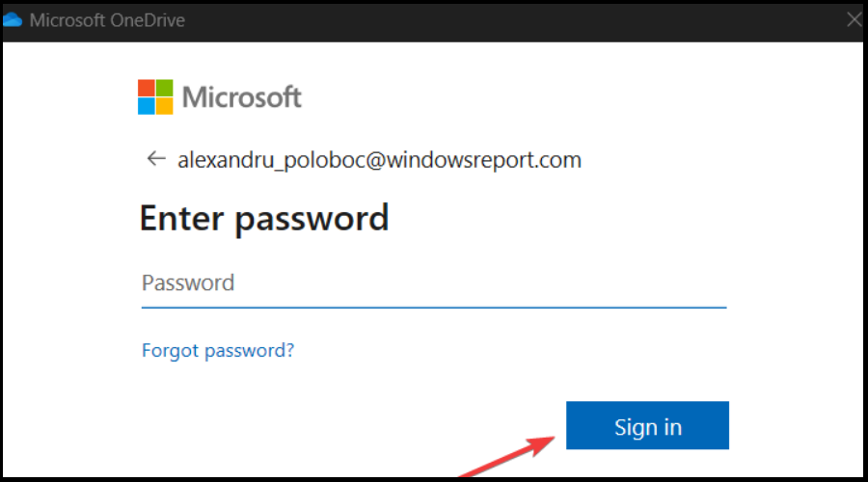The height and width of the screenshot is (482, 868).
Task: Click empty area of the dark title bar
Action: pos(499,21)
